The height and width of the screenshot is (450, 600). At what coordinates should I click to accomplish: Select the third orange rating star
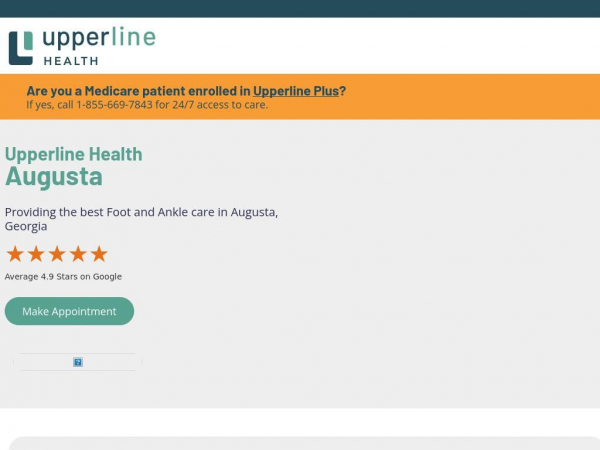point(57,254)
